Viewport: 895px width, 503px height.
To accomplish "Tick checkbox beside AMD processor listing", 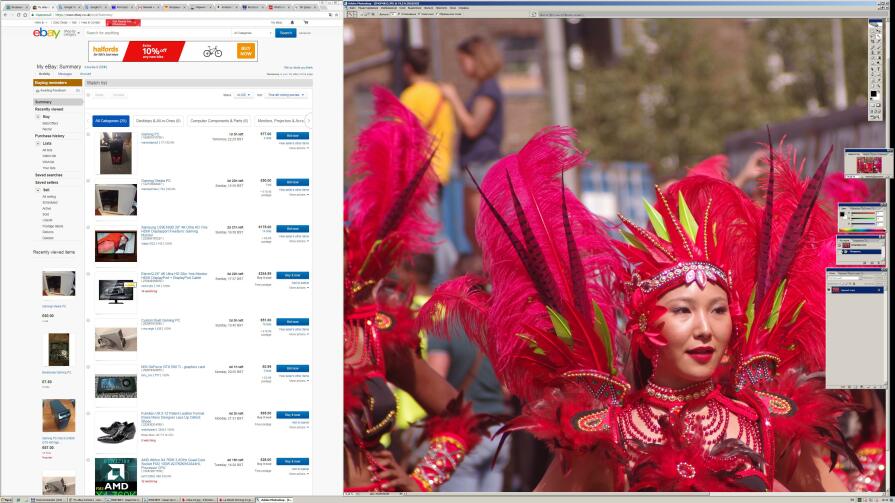I will coord(88,460).
